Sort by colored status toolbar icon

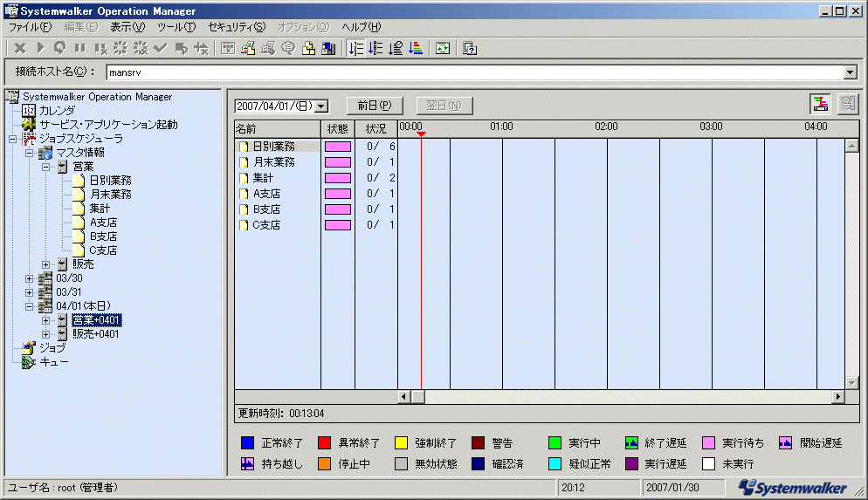click(x=416, y=49)
